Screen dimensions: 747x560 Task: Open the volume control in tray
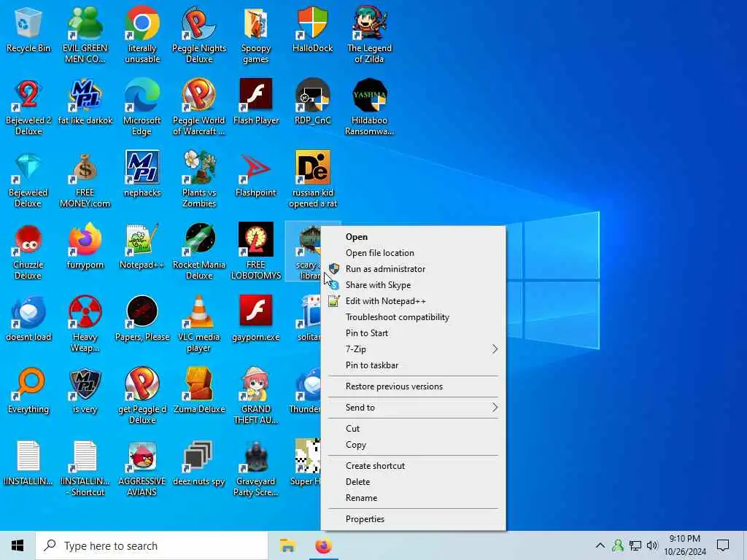652,545
